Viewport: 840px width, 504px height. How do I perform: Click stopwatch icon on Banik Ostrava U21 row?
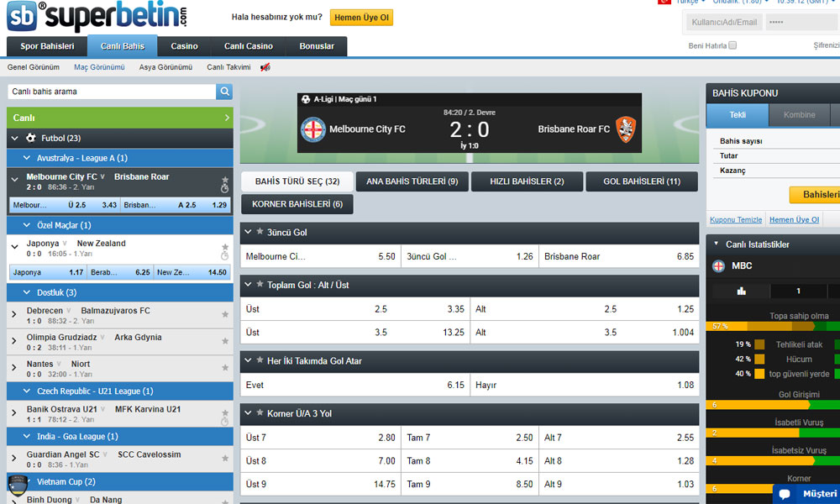224,422
